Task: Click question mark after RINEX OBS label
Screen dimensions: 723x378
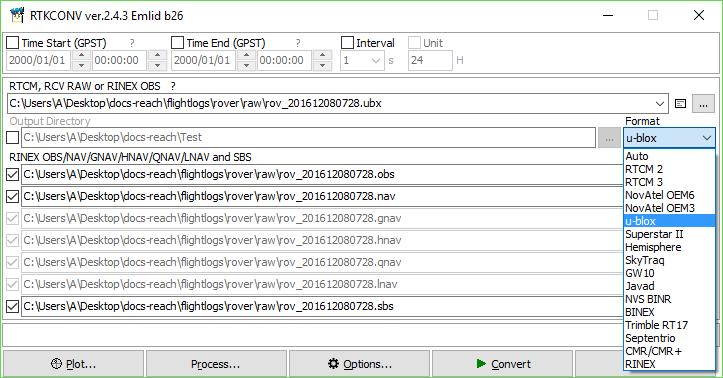Action: coord(173,86)
